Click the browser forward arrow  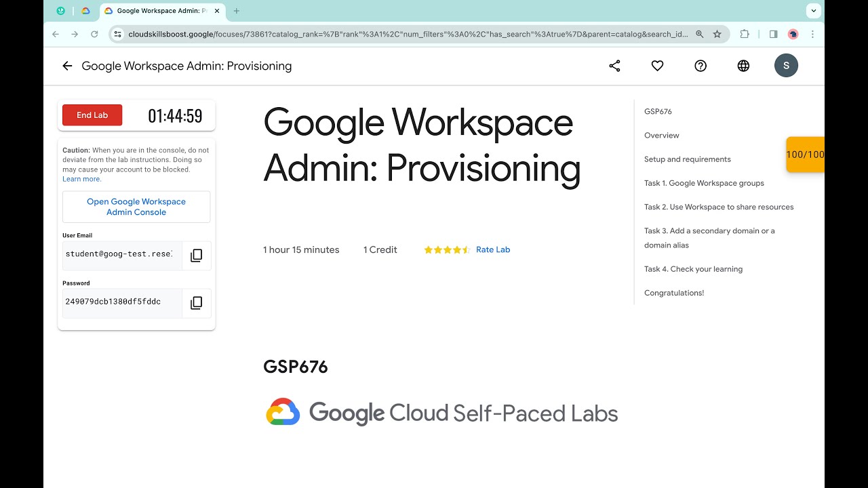point(75,34)
